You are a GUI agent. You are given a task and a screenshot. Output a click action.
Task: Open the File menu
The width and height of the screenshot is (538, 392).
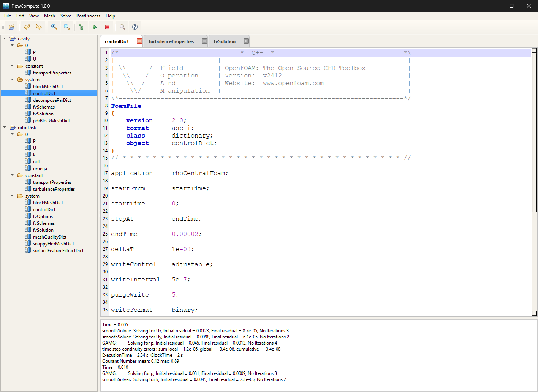point(8,16)
